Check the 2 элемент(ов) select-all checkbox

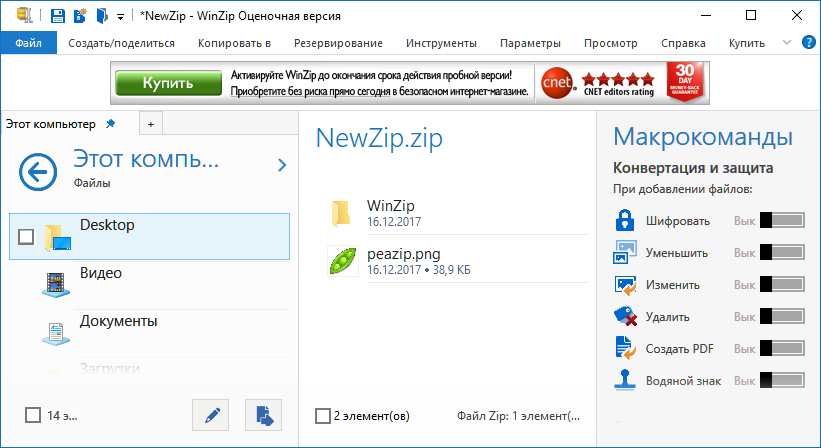coord(323,416)
